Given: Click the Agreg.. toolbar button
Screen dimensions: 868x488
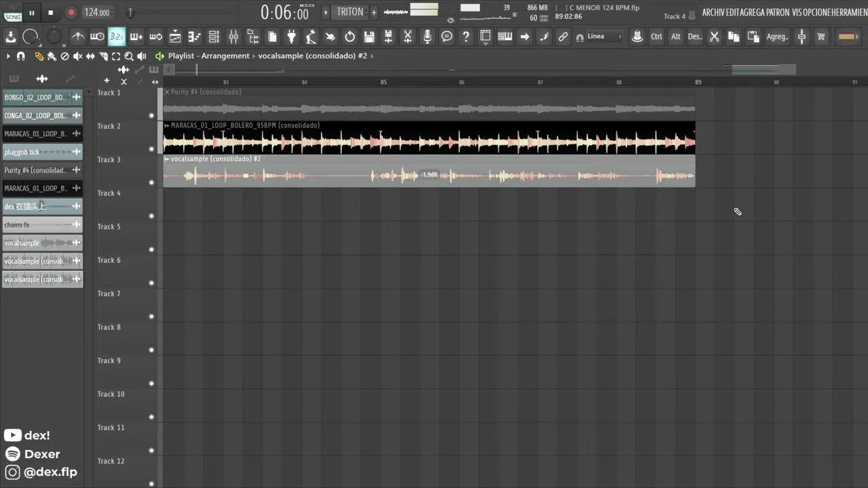Looking at the screenshot, I should 777,37.
